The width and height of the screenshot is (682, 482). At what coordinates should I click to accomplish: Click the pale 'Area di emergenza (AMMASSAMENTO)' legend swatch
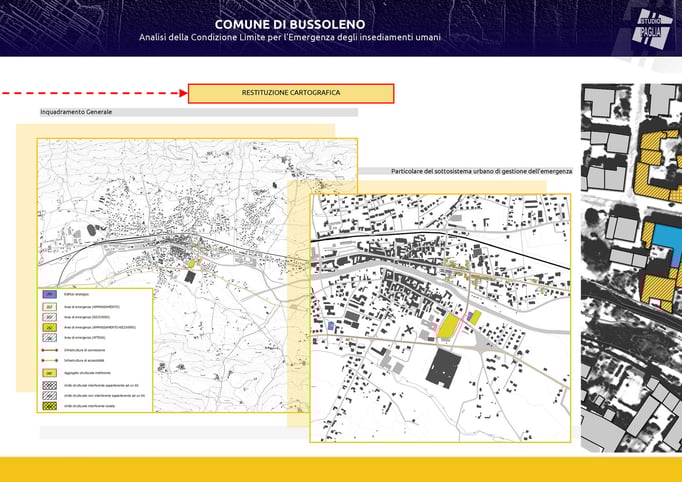50,307
